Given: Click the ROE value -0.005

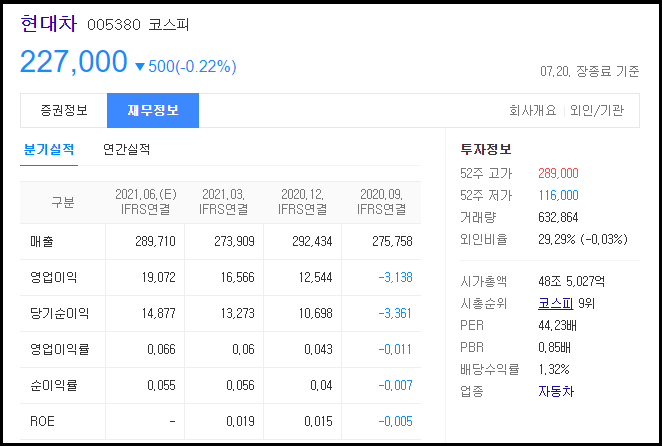Looking at the screenshot, I should click(x=395, y=421).
